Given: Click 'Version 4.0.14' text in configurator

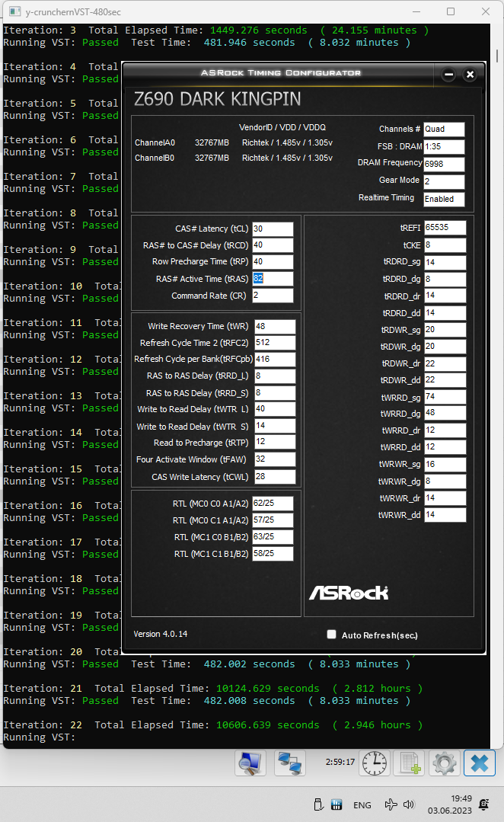Looking at the screenshot, I should [161, 635].
